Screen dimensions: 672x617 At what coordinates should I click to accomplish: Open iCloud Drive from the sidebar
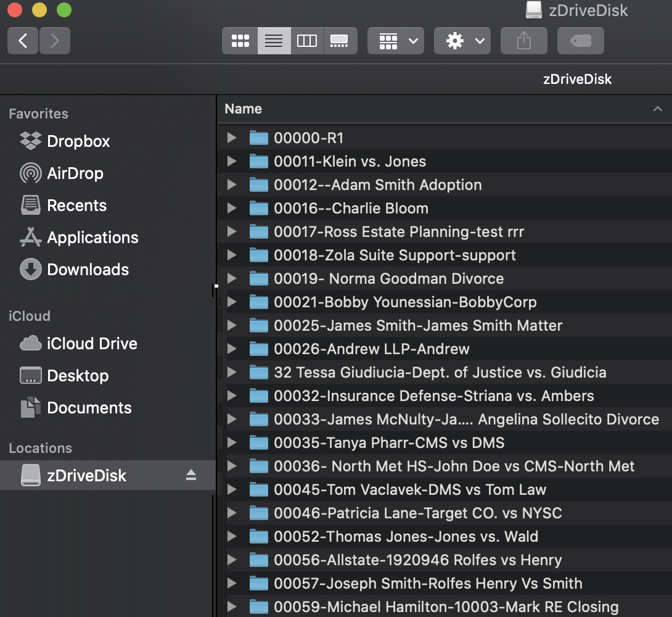tap(92, 344)
